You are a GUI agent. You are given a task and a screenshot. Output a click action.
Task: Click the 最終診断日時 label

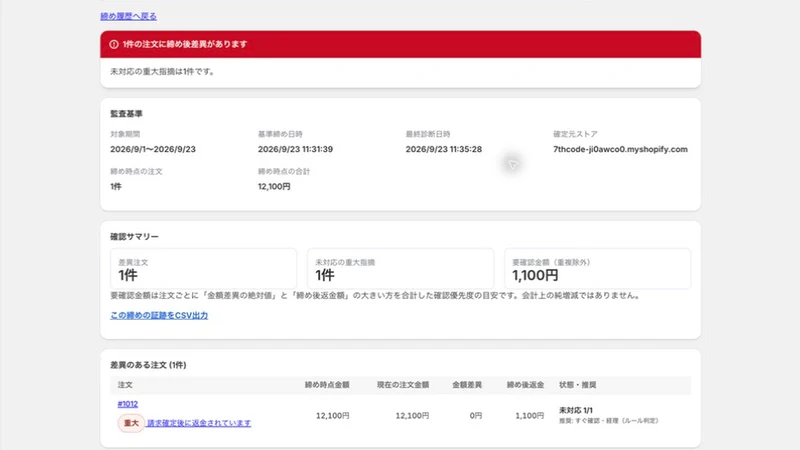pos(428,134)
